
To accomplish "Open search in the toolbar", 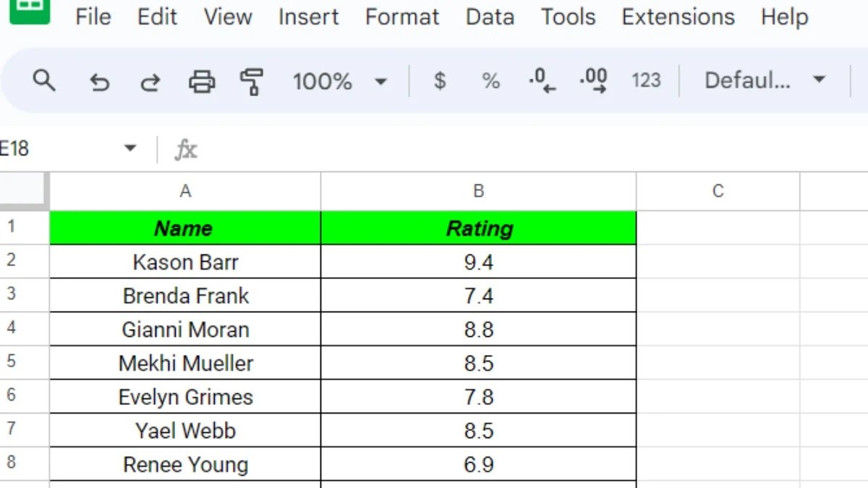I will coord(44,81).
